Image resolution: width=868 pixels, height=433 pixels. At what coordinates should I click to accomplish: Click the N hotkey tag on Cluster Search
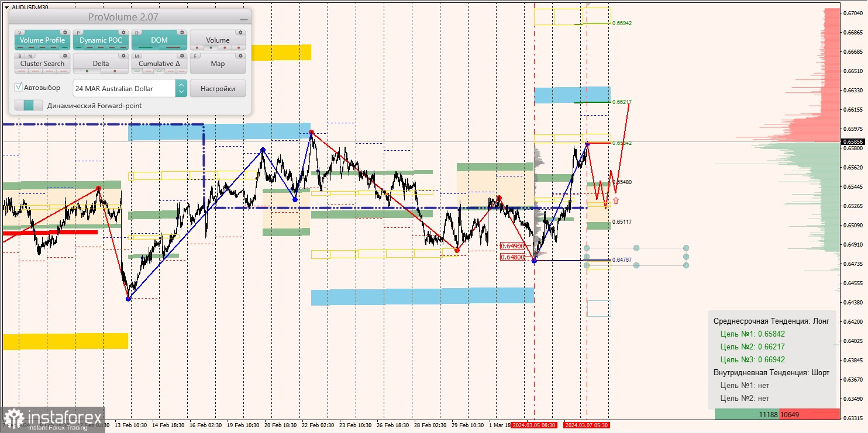(x=29, y=56)
